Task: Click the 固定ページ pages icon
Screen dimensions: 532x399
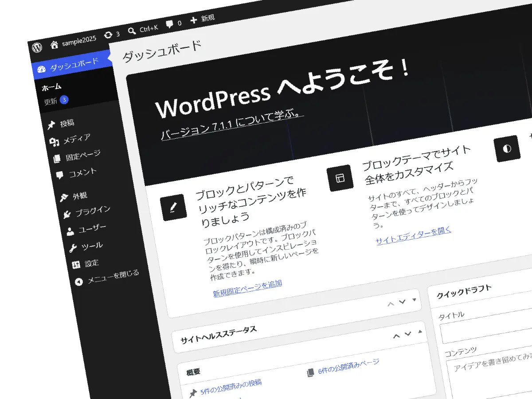Action: [x=57, y=158]
